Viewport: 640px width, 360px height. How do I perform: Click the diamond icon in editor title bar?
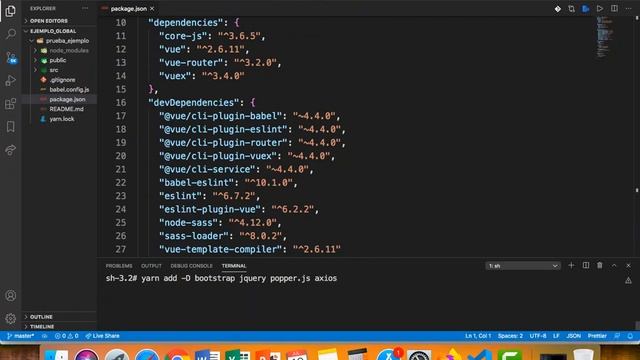tap(558, 9)
